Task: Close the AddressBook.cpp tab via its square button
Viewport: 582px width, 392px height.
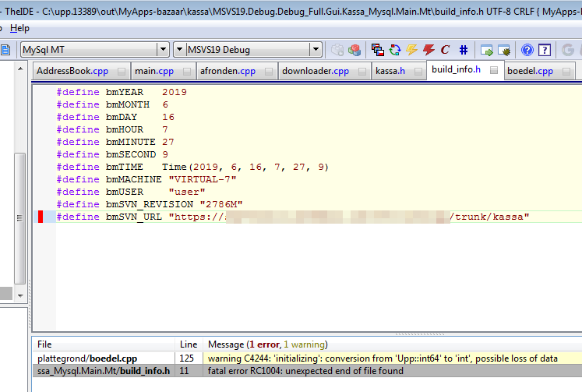Action: (x=122, y=71)
